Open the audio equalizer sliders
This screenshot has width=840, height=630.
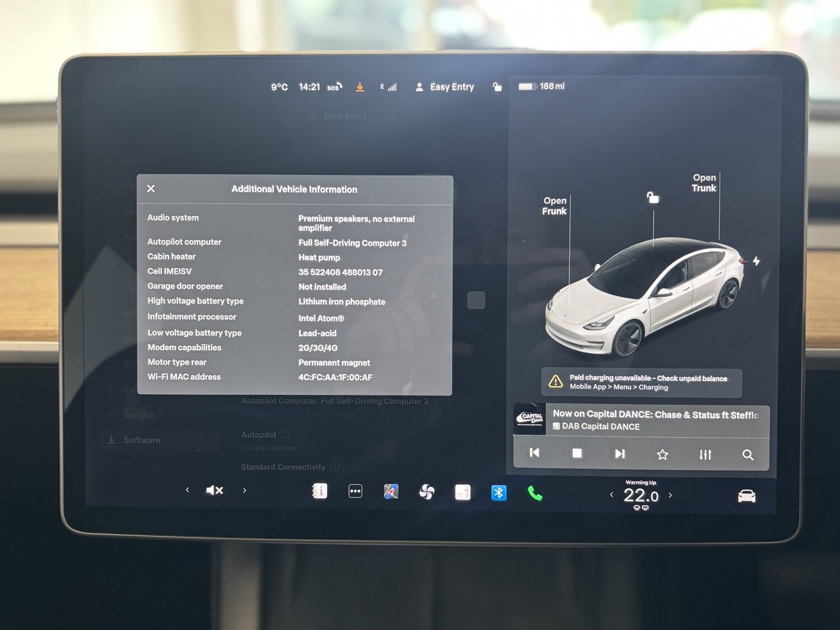tap(705, 455)
